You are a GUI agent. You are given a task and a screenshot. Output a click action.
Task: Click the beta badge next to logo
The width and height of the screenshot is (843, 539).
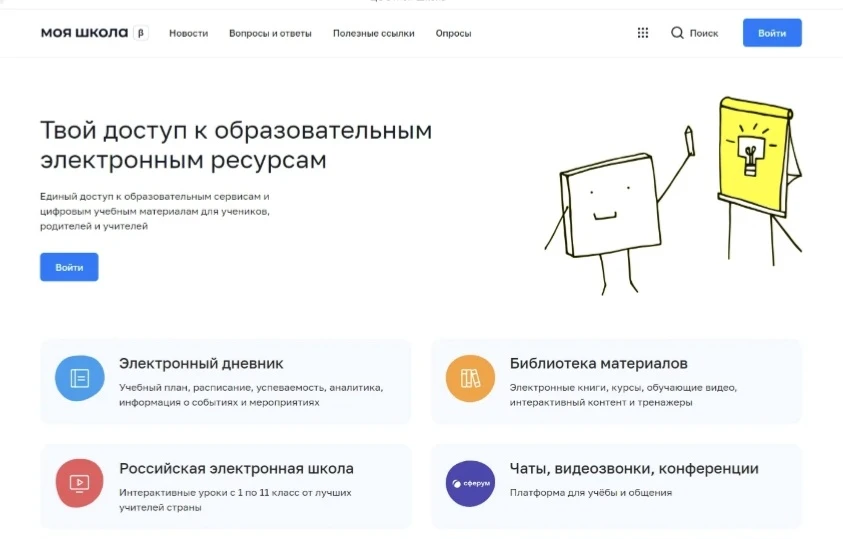click(141, 33)
